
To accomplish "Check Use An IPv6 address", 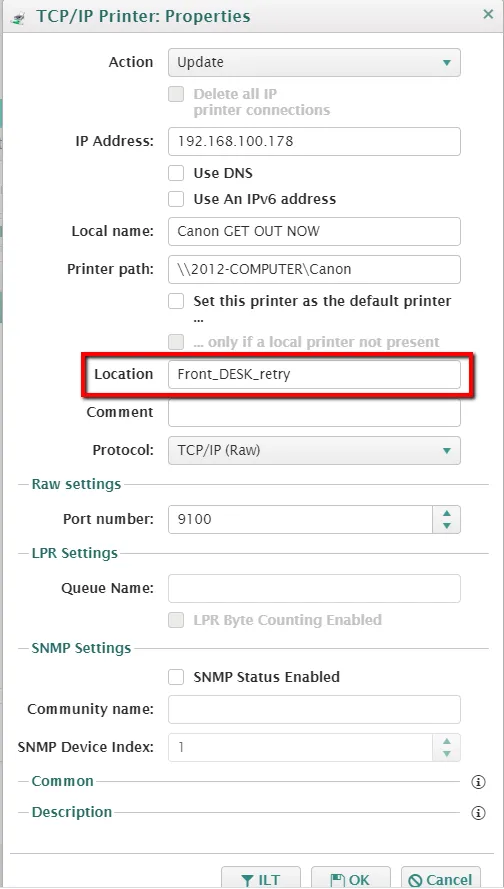I will pyautogui.click(x=176, y=199).
